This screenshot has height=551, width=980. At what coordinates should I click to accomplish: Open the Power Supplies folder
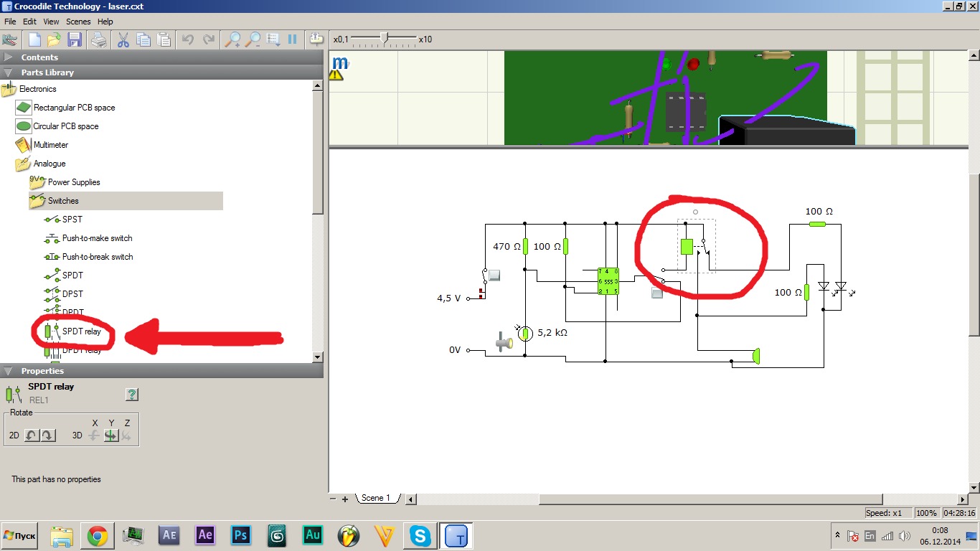tap(73, 182)
